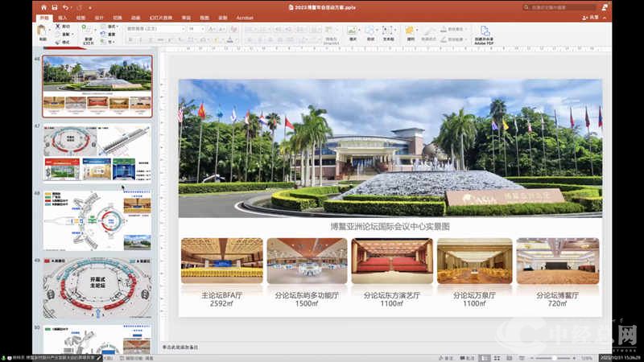Image resolution: width=644 pixels, height=362 pixels.
Task: Click the Share button
Action: click(590, 16)
